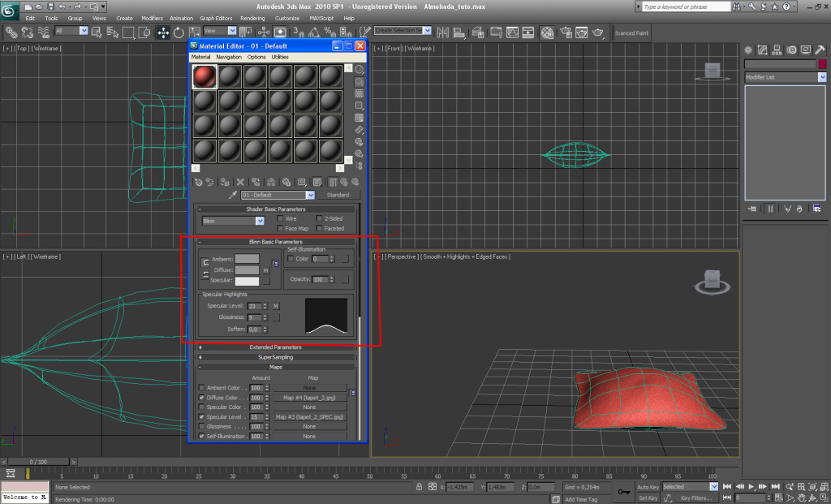
Task: Uncheck the Diffuse Color map checkbox
Action: (201, 398)
